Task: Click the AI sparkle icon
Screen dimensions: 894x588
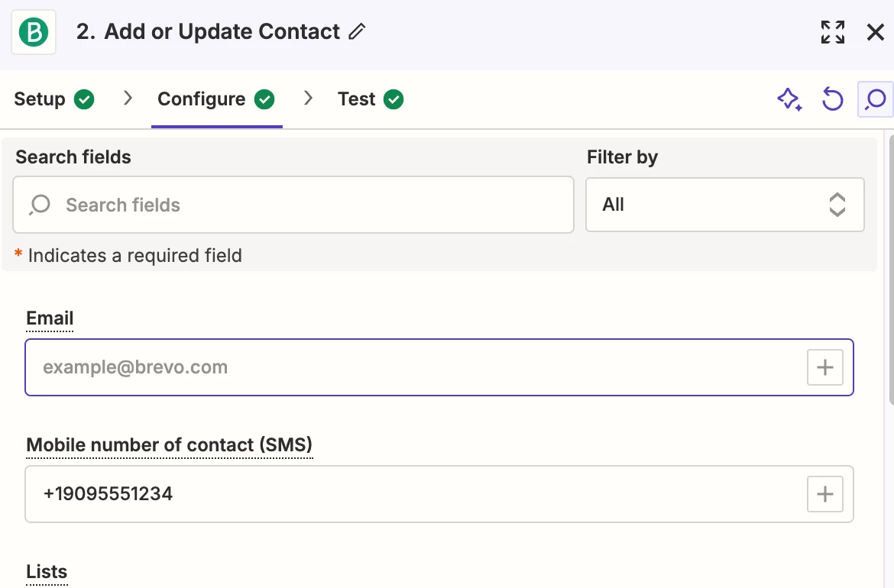Action: click(x=789, y=99)
